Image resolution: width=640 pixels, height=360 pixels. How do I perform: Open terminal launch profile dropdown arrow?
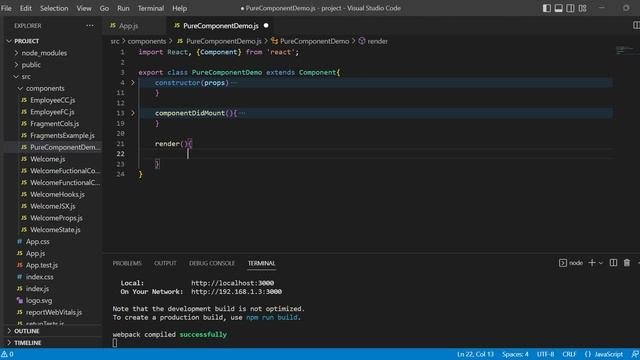pyautogui.click(x=600, y=263)
